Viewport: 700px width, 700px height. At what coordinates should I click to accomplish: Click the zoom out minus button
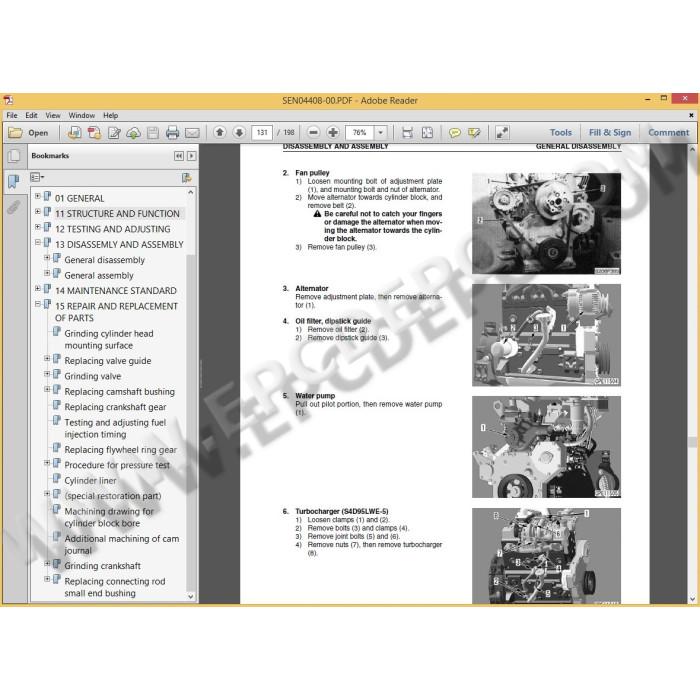coord(314,132)
